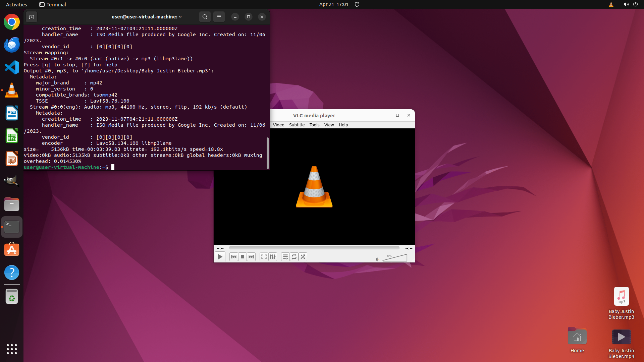
Task: Open the terminal hamburger menu
Action: coord(219,17)
